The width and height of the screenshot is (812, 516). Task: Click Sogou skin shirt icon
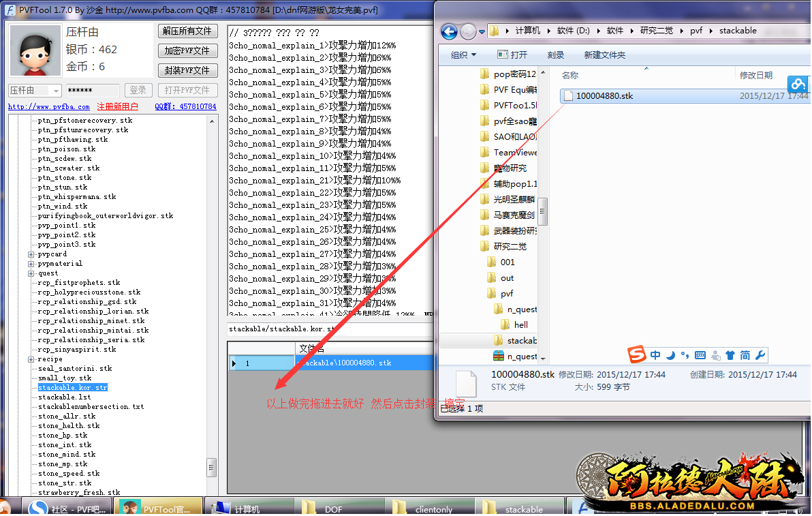coord(730,355)
